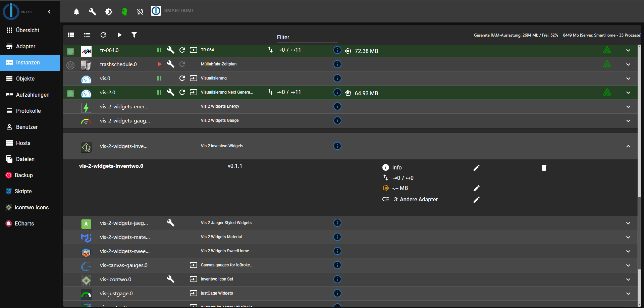
Task: Expand the vis-2.0 row
Action: [x=628, y=93]
